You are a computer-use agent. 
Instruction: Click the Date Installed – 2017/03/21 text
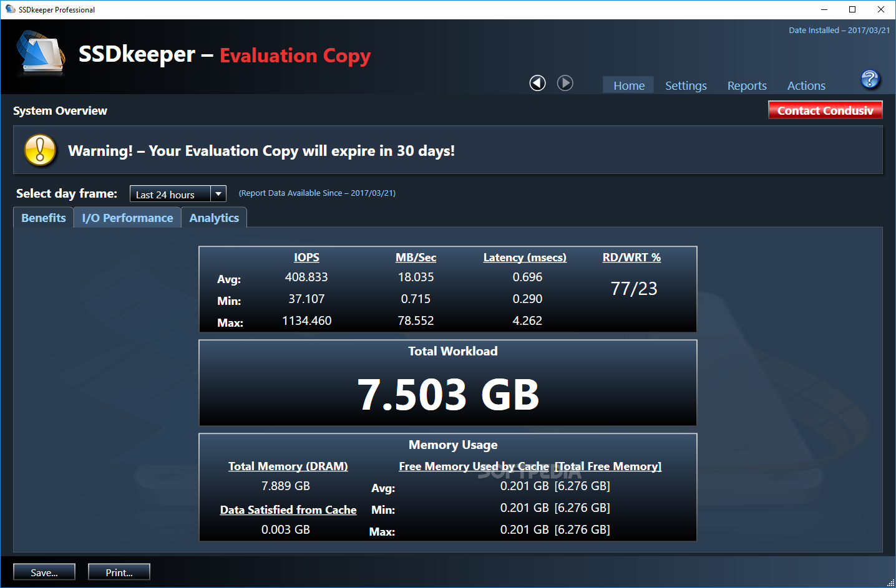pos(839,30)
